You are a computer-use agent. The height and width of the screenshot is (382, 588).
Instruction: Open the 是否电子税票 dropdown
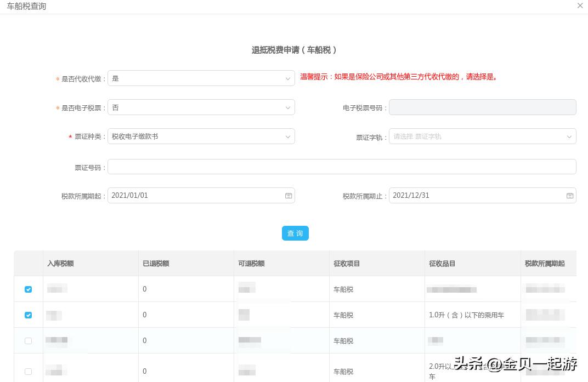pyautogui.click(x=201, y=107)
